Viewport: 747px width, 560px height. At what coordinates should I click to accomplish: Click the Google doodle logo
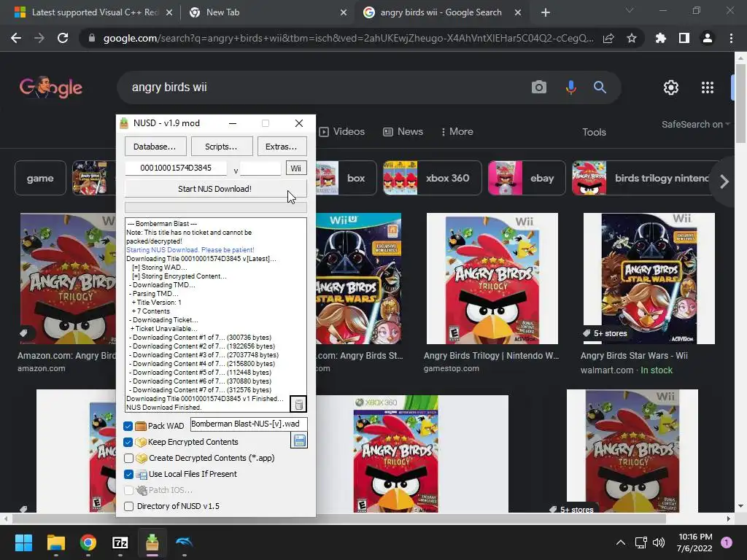(x=51, y=87)
